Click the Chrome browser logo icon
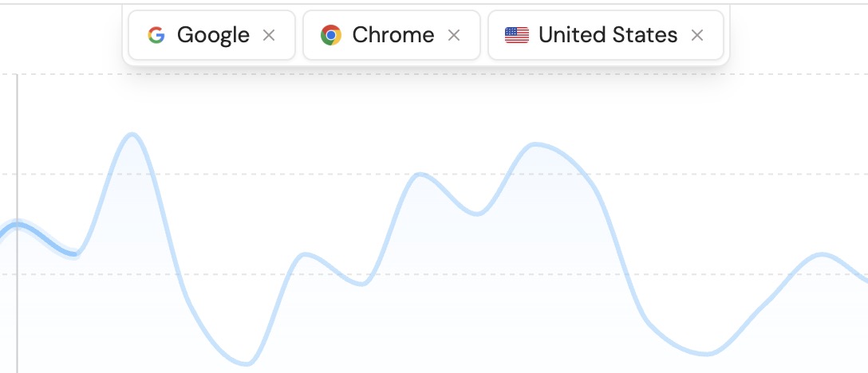The height and width of the screenshot is (373, 868). point(330,35)
